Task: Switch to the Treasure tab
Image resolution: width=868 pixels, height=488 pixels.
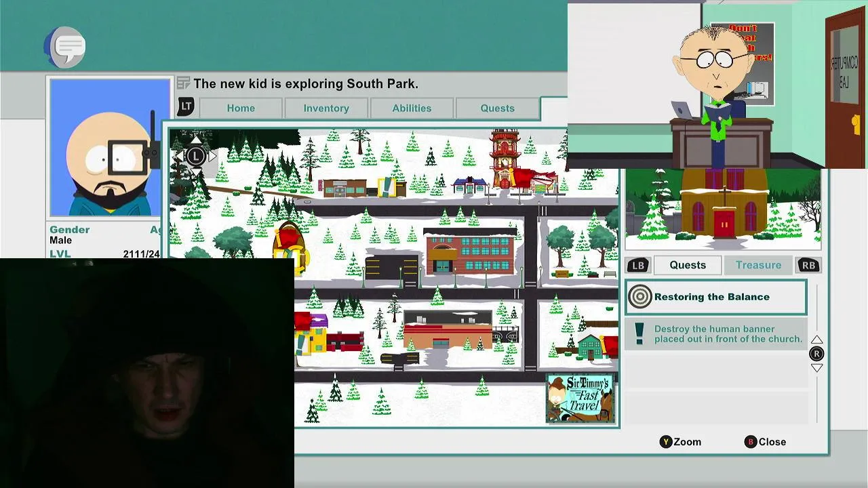Action: click(x=759, y=265)
